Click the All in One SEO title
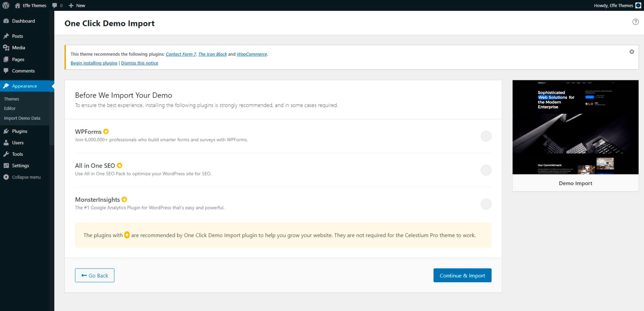 click(95, 166)
